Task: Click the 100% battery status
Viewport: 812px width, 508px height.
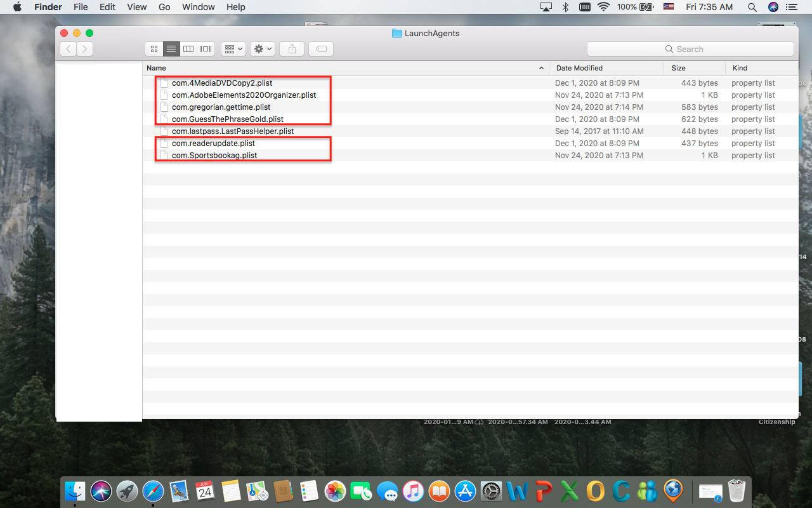Action: [x=636, y=7]
